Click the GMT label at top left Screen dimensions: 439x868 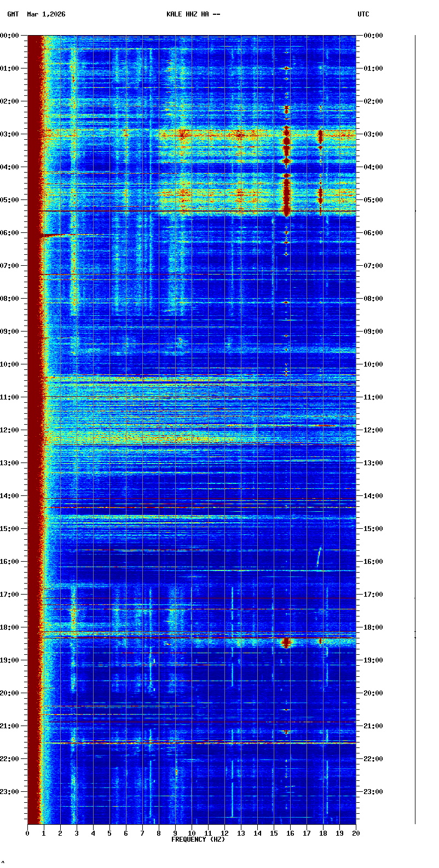coord(13,14)
